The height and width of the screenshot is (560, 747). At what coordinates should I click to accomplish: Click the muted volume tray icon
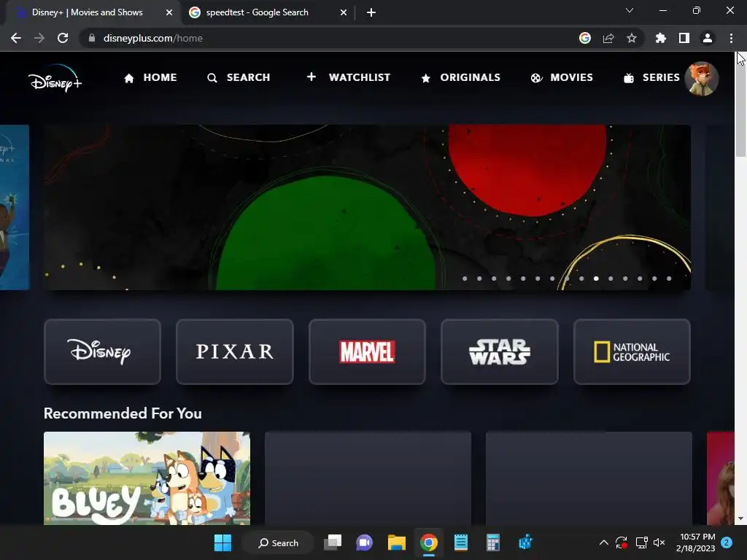click(x=659, y=542)
